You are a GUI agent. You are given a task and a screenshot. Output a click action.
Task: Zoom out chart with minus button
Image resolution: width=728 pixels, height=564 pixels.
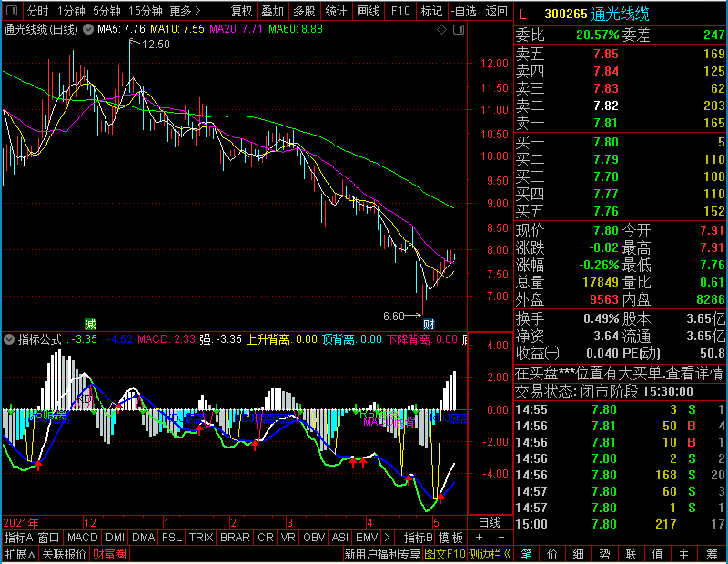coord(501,538)
